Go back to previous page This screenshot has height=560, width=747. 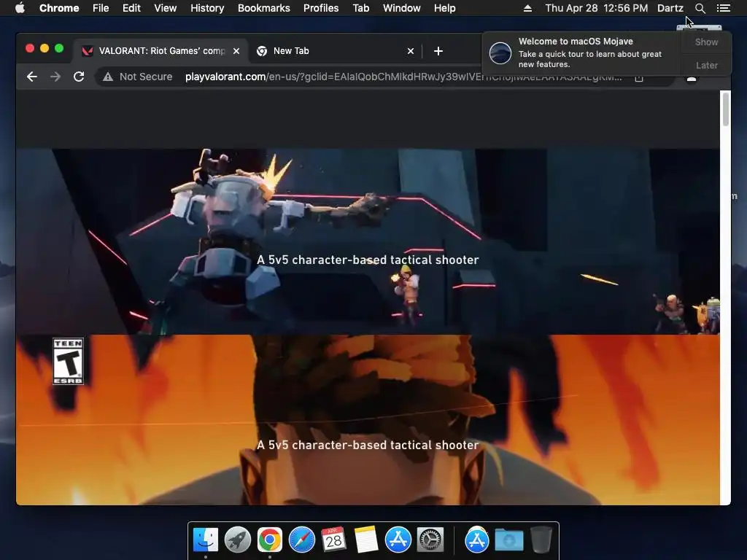click(32, 77)
